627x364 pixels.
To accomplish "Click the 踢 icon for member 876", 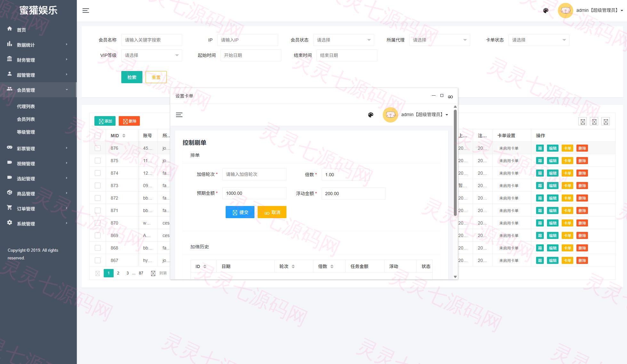I will [540, 148].
